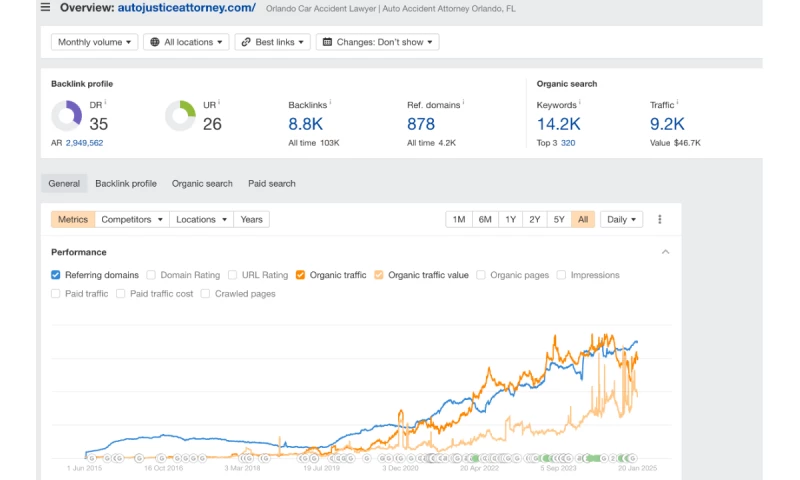This screenshot has height=480, width=800.
Task: Expand the Daily interval dropdown
Action: pyautogui.click(x=621, y=219)
